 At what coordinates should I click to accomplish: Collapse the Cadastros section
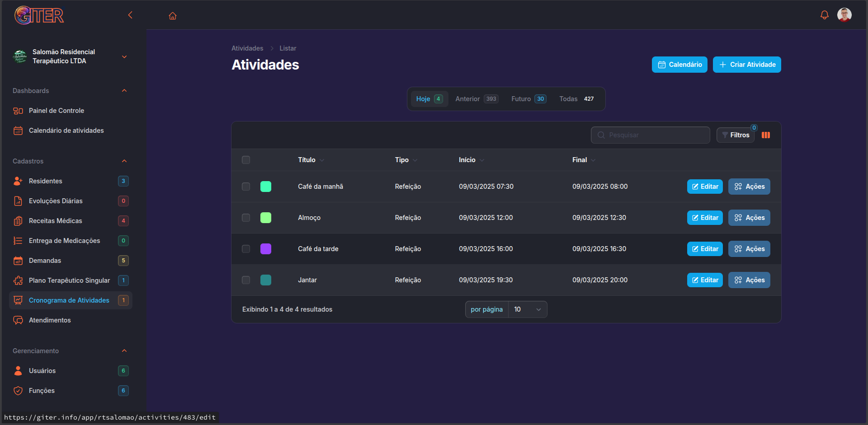124,161
